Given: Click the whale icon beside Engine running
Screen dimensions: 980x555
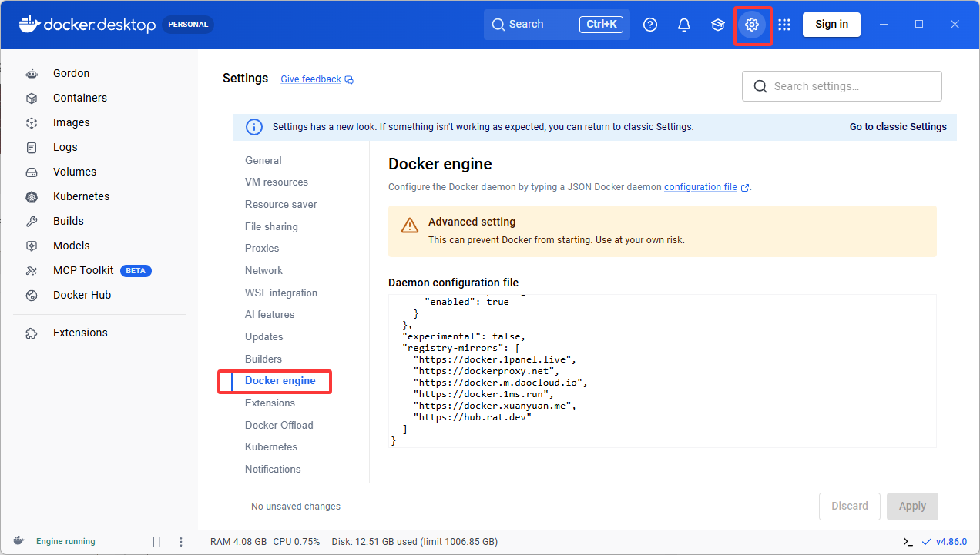Looking at the screenshot, I should 18,541.
